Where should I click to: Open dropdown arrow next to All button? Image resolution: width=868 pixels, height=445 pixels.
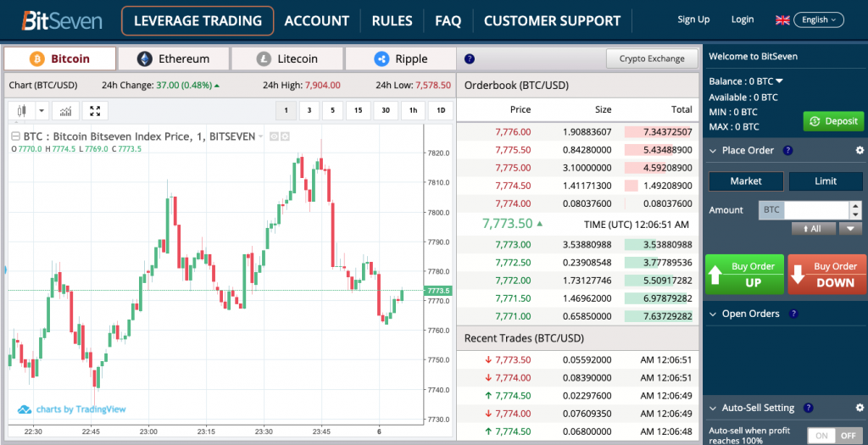pos(850,228)
